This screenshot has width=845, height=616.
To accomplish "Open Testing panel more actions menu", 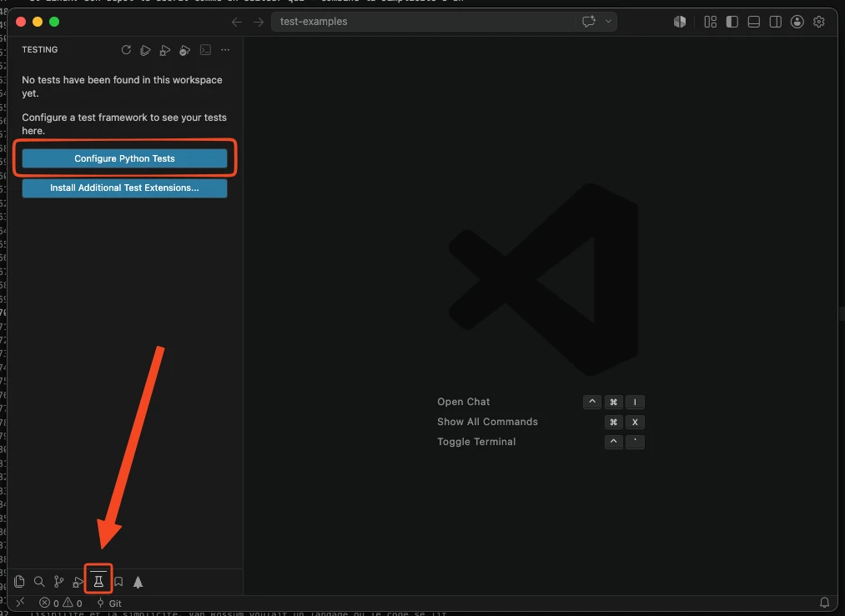I will tap(225, 50).
